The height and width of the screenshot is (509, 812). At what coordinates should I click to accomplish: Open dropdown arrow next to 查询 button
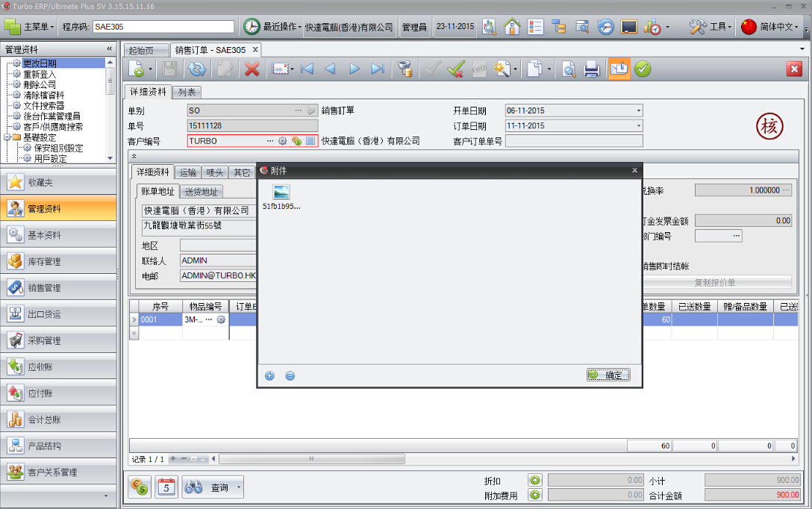pos(239,487)
